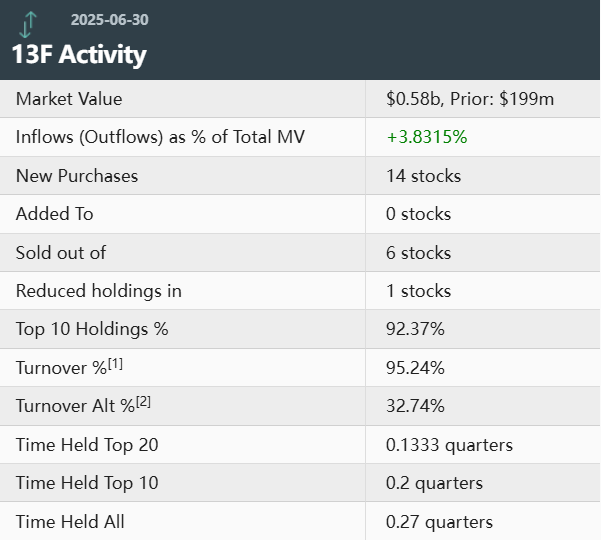The image size is (601, 540).
Task: Click the 32.74% turnover alt value
Action: point(415,406)
